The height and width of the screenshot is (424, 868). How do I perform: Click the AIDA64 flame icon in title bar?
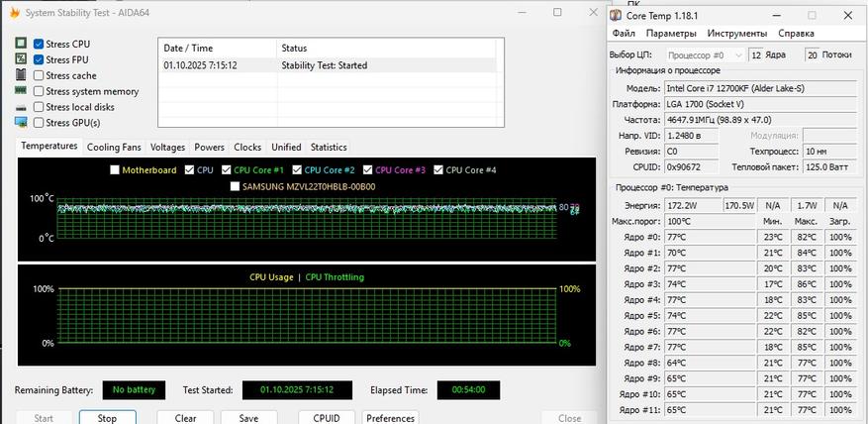15,12
